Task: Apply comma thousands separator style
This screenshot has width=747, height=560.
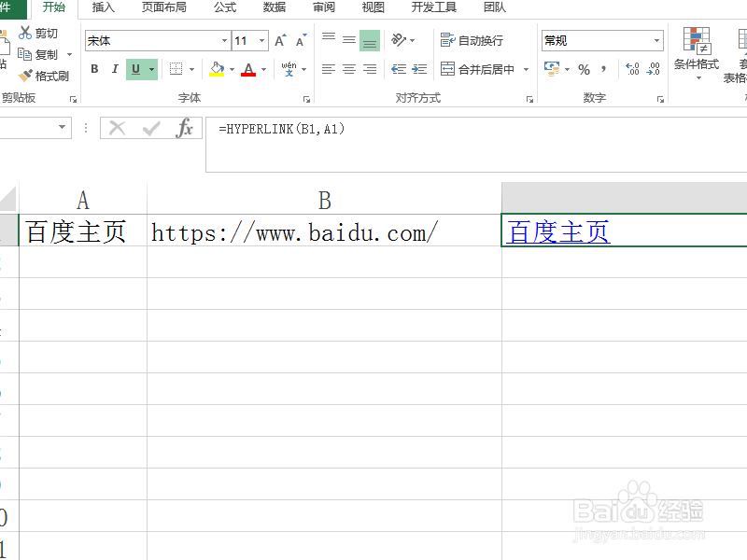Action: 603,69
